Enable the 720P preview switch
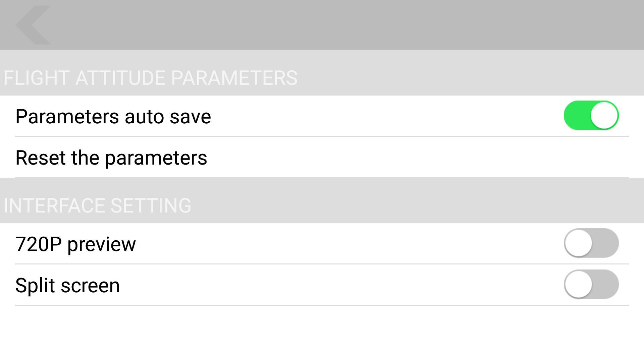The width and height of the screenshot is (644, 362). tap(591, 243)
